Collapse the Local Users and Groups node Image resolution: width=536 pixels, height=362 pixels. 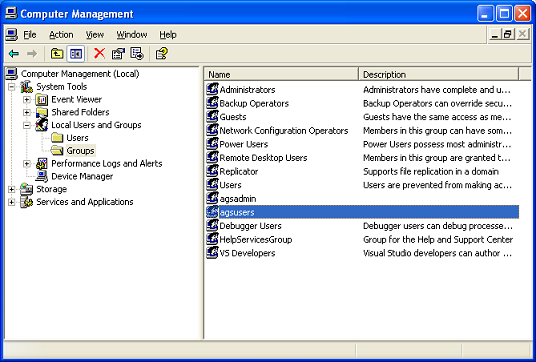27,125
